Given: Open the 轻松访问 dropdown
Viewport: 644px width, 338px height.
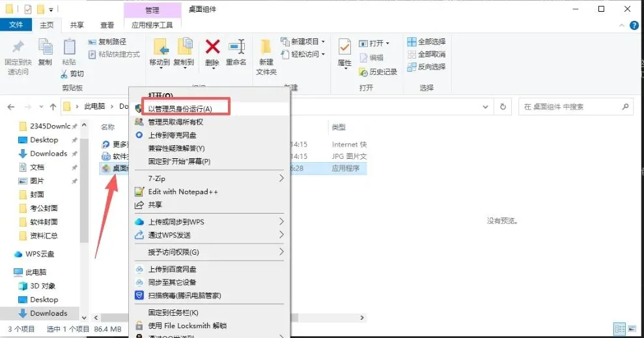Looking at the screenshot, I should tap(303, 54).
